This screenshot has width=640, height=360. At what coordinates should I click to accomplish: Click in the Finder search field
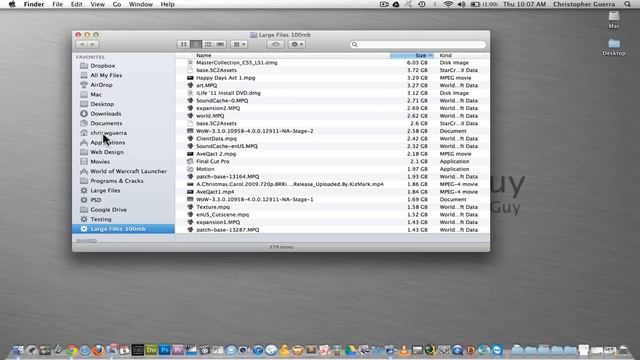click(418, 44)
